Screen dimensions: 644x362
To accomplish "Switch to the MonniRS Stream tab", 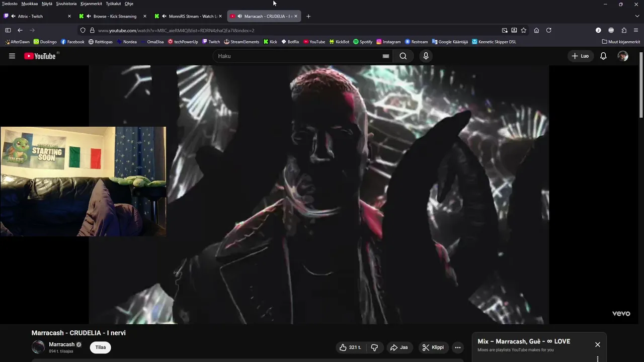I will pos(189,16).
